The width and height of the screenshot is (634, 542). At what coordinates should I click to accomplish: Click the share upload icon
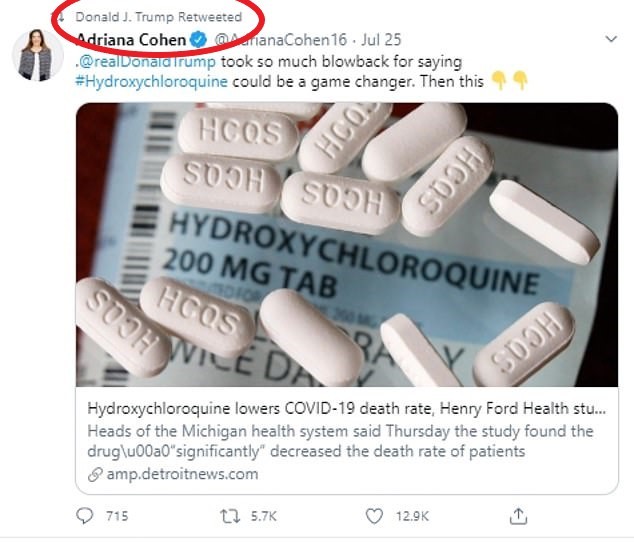(518, 516)
